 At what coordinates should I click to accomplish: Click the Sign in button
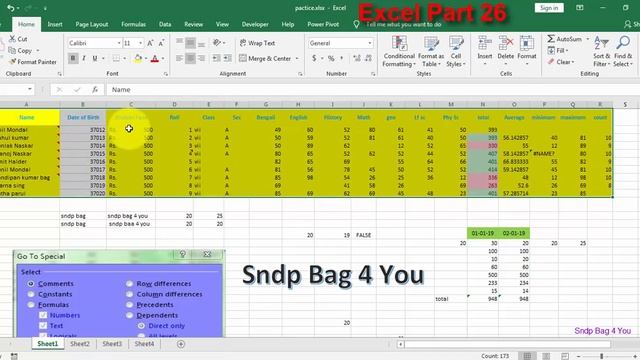[549, 8]
